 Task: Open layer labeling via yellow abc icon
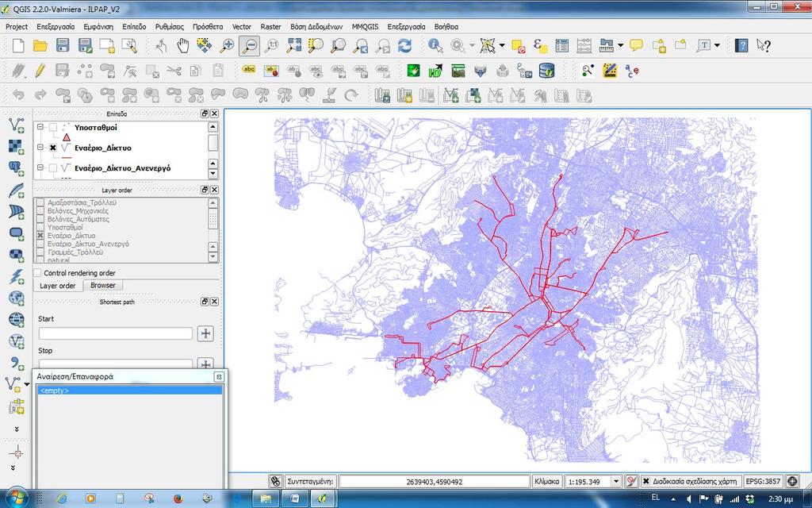pos(249,71)
